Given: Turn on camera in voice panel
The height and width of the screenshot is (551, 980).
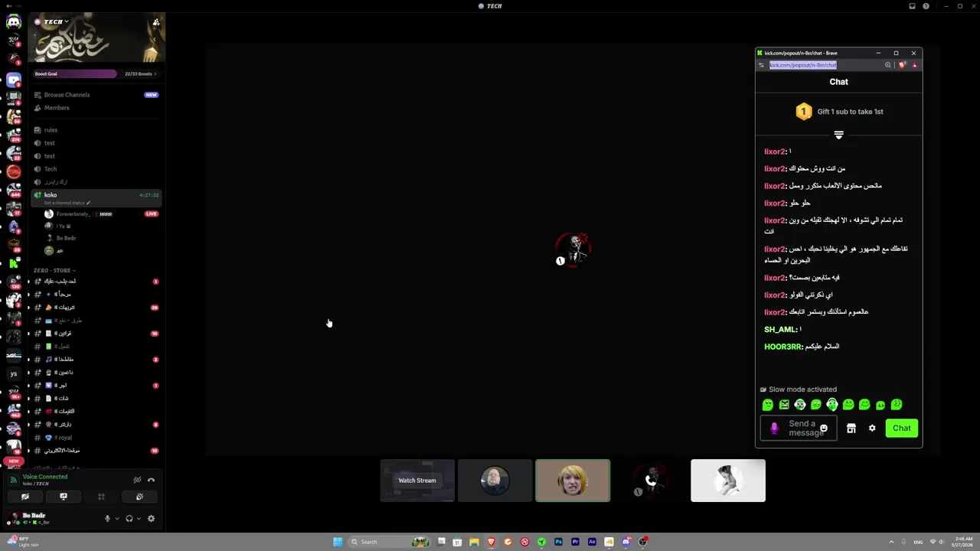Looking at the screenshot, I should [x=25, y=497].
